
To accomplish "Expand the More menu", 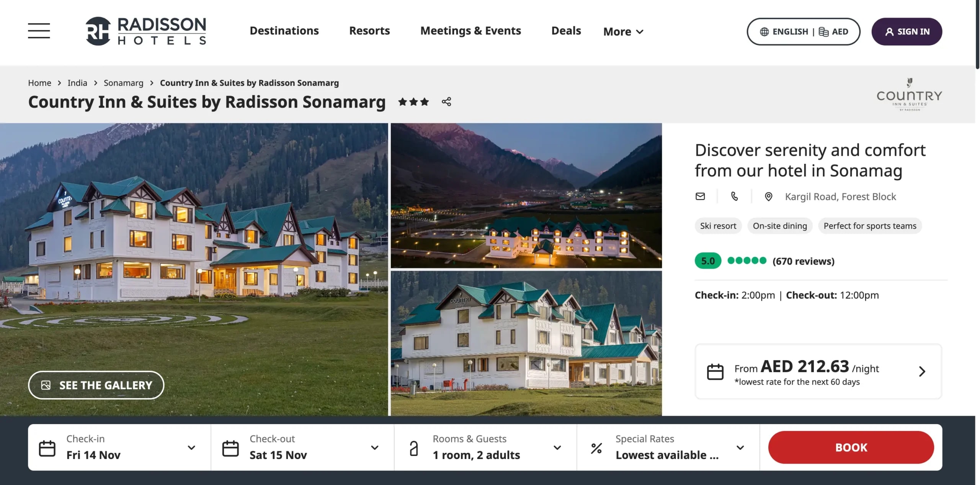I will [x=623, y=31].
